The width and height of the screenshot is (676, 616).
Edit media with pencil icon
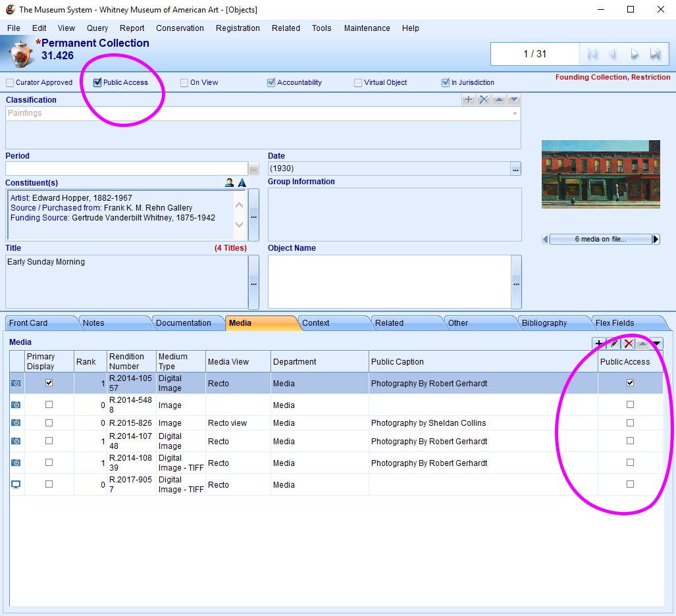click(x=613, y=344)
